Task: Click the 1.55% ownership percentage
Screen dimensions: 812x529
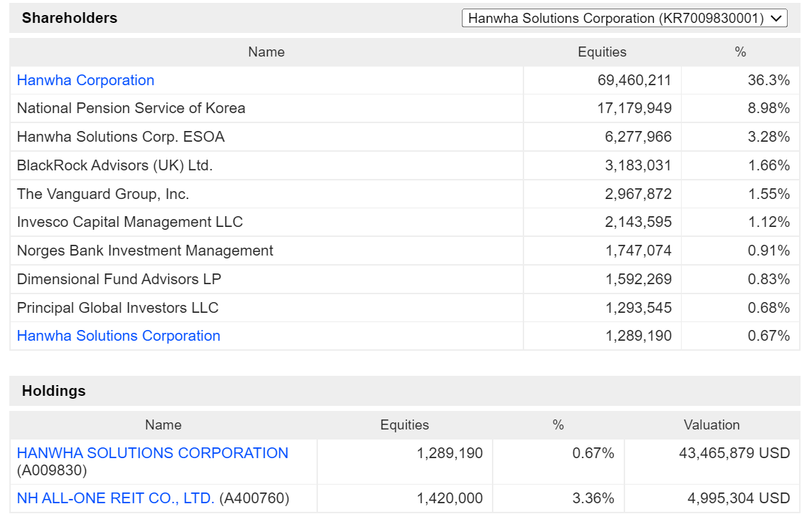Action: [x=768, y=194]
